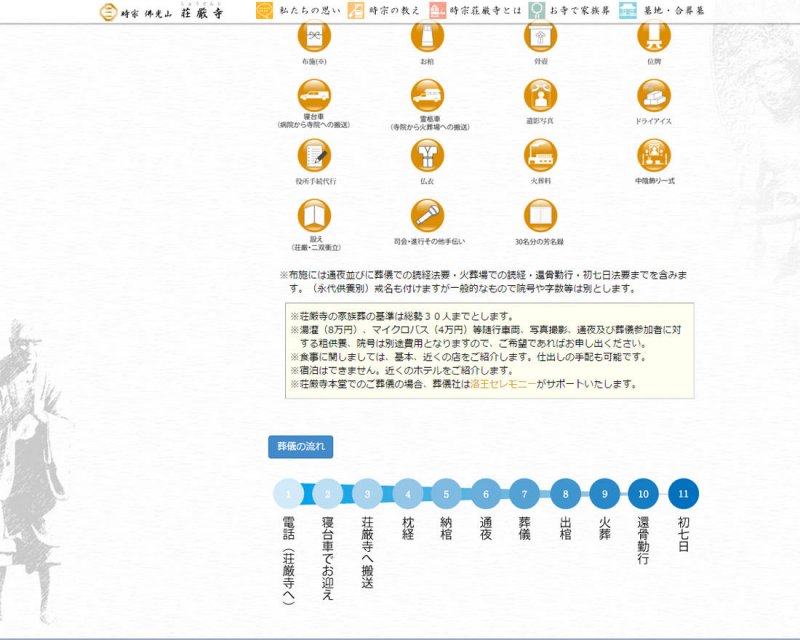Select the 役所手続代行 document icon
Screen dimensions: 800x640
(x=314, y=155)
